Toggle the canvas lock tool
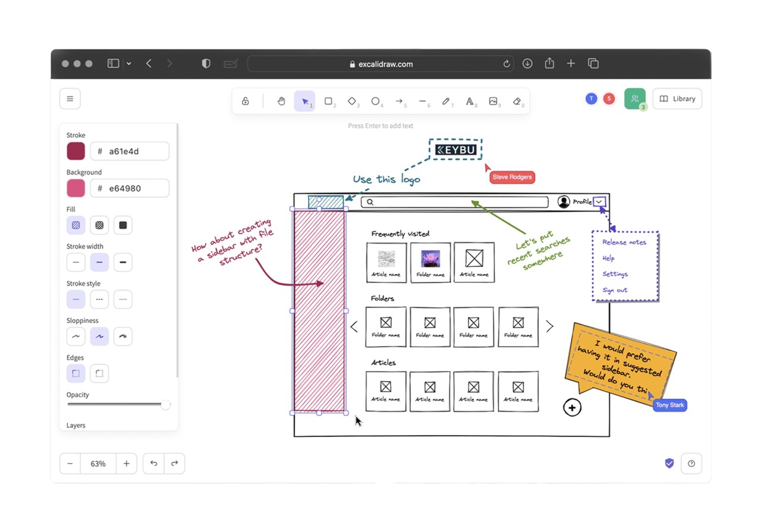The image size is (761, 532). (x=245, y=101)
